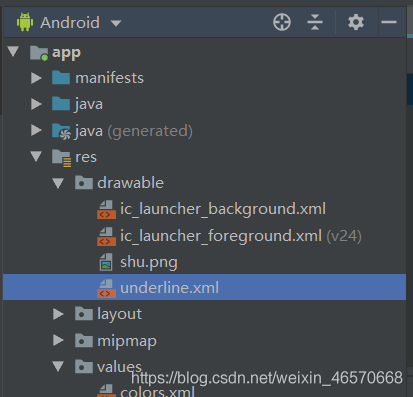Click the manifests folder icon
This screenshot has width=413, height=397.
point(61,78)
